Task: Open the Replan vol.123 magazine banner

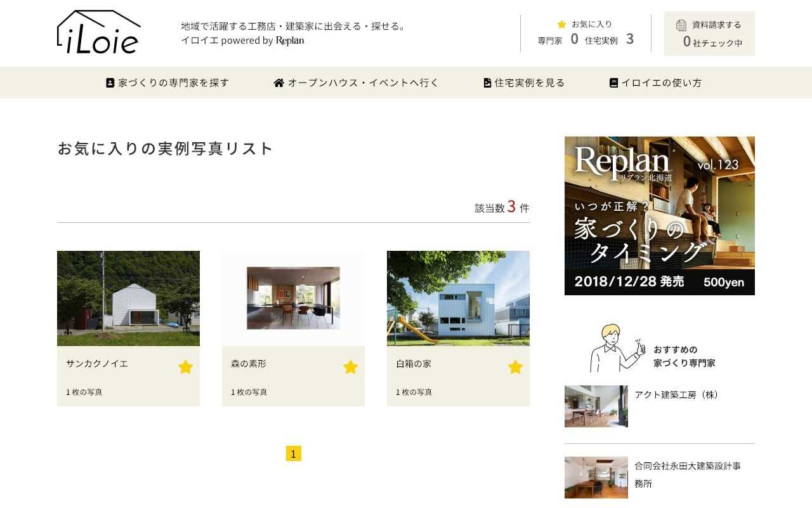Action: pos(660,216)
